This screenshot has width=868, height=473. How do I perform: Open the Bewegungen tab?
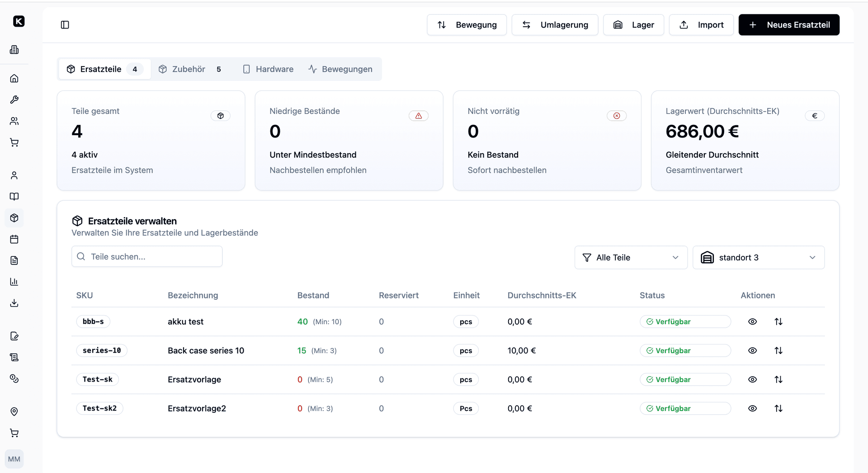tap(340, 69)
